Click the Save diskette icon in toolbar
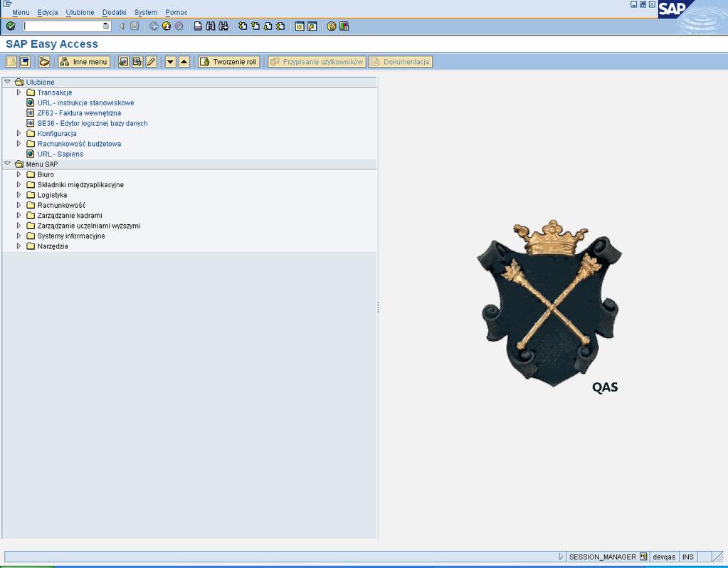This screenshot has width=728, height=568. pos(134,26)
